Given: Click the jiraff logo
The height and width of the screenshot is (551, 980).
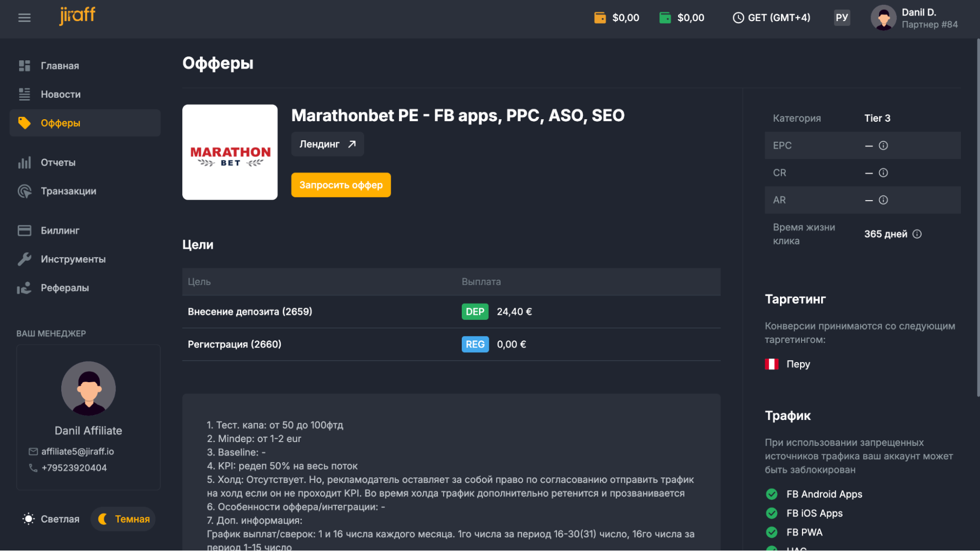Looking at the screenshot, I should [x=77, y=16].
